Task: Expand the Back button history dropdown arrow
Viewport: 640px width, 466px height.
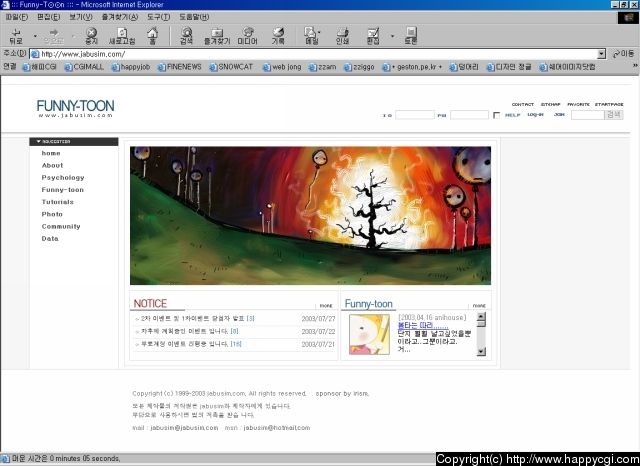Action: [35, 36]
